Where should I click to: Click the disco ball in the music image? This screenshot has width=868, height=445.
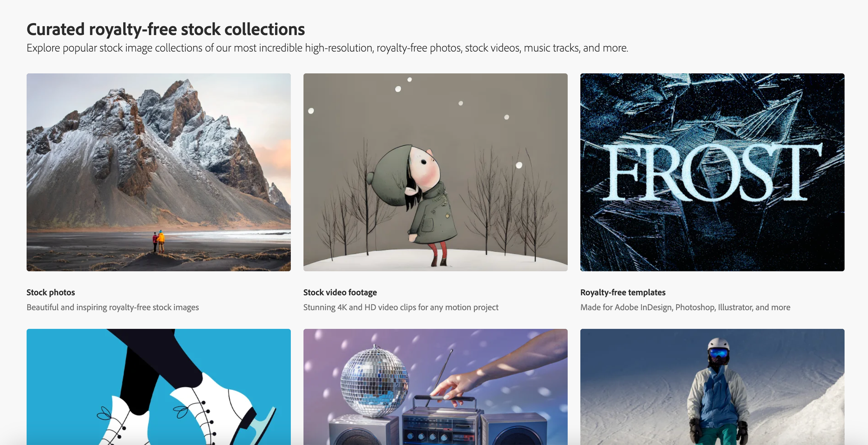[374, 381]
